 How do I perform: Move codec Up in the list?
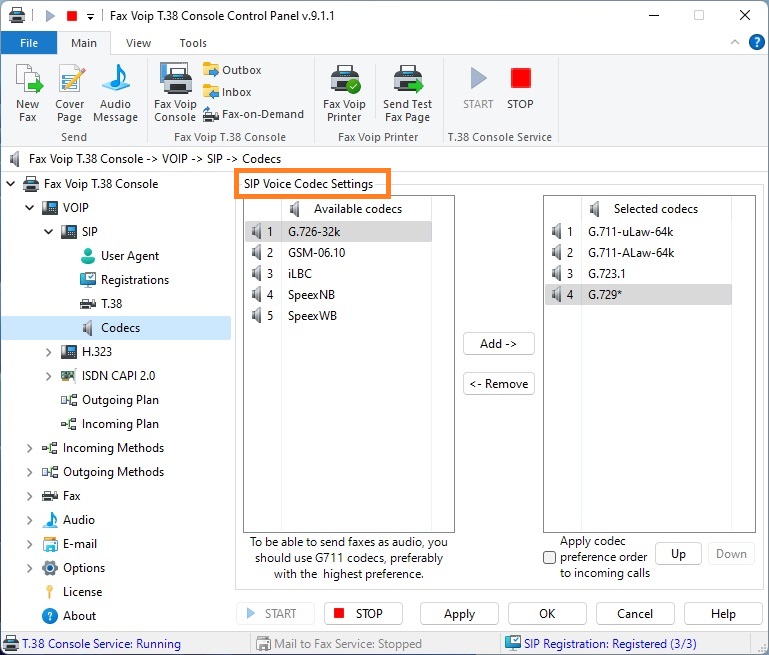coord(678,554)
